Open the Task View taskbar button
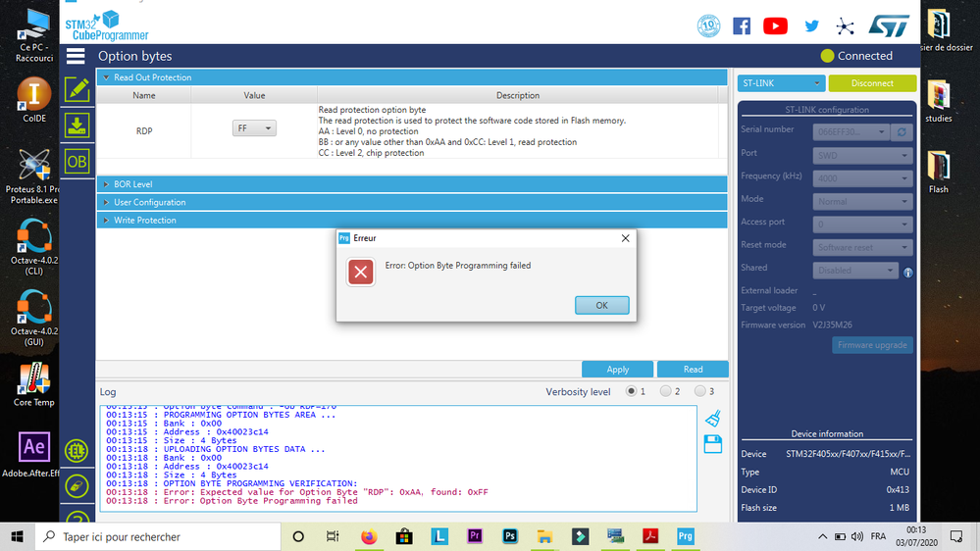Screen dimensions: 980x551 click(x=333, y=536)
